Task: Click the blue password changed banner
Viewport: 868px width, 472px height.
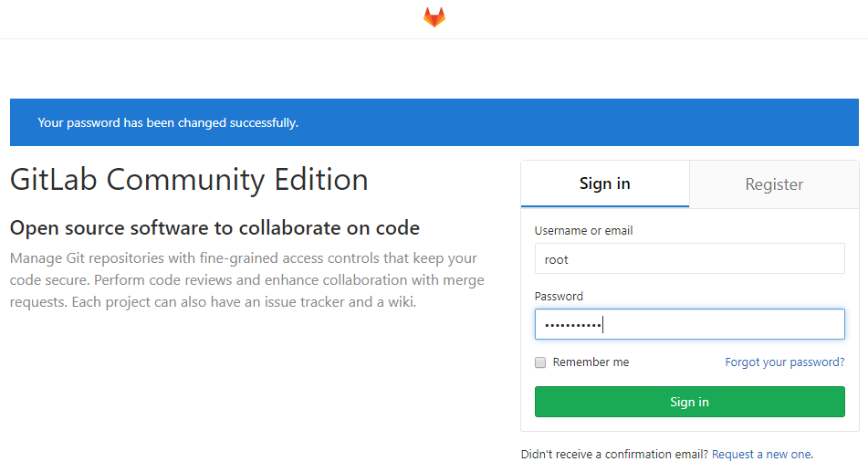Action: coord(434,122)
